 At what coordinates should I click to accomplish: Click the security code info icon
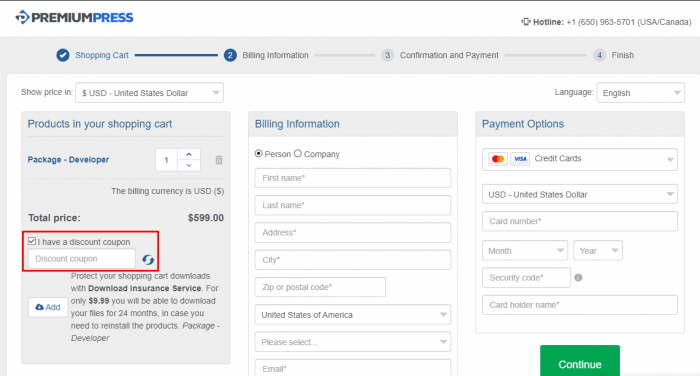click(578, 278)
